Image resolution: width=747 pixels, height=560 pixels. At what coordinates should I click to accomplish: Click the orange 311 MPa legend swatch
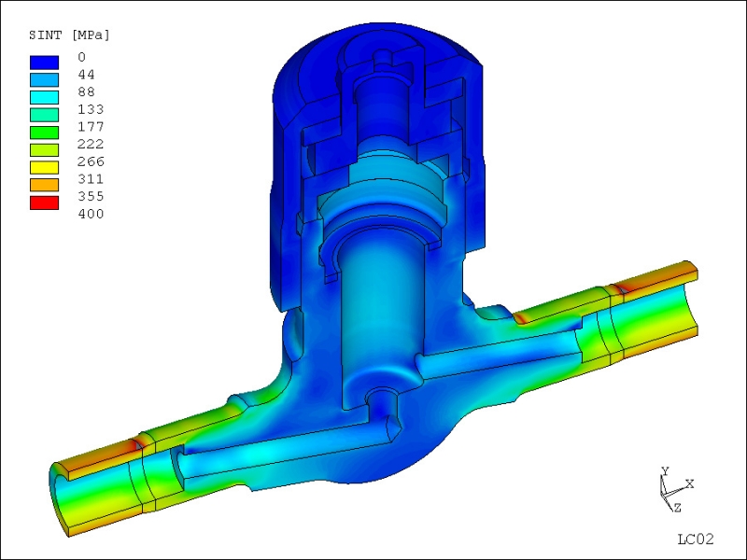44,185
